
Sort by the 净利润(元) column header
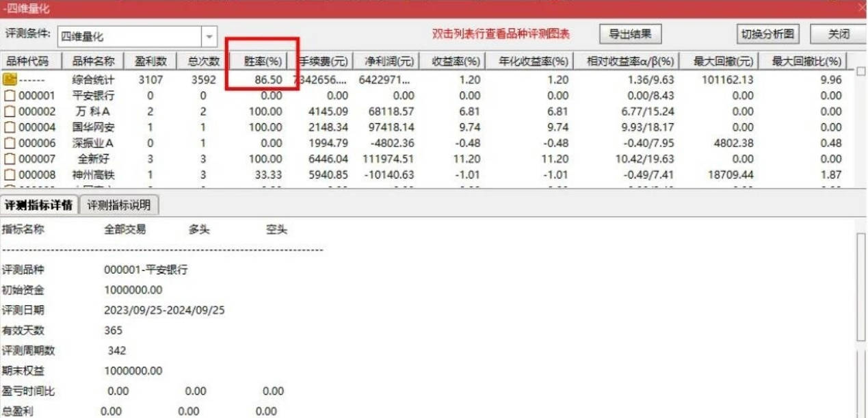tap(389, 62)
